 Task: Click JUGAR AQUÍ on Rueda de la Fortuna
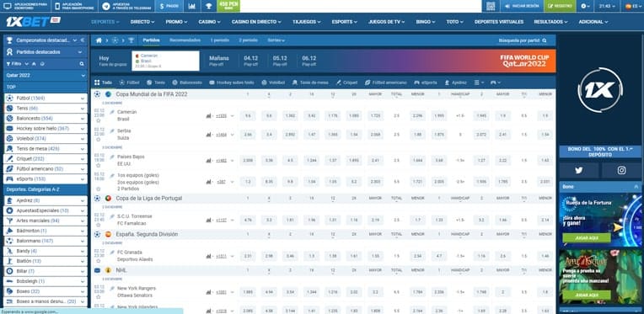pos(587,237)
